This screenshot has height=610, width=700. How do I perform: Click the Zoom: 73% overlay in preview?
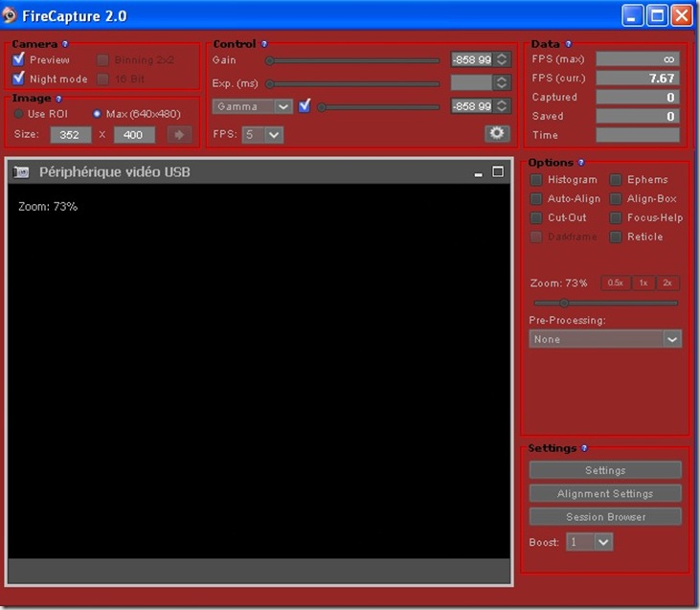click(48, 206)
